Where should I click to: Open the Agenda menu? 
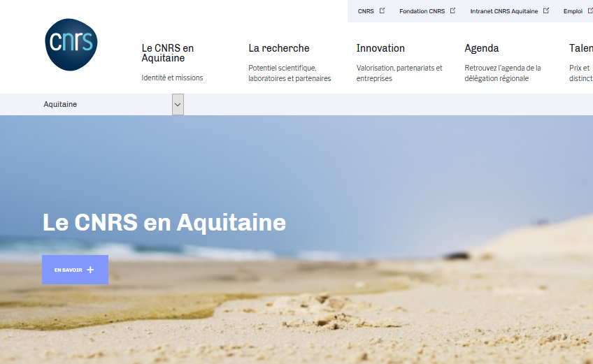click(x=481, y=48)
